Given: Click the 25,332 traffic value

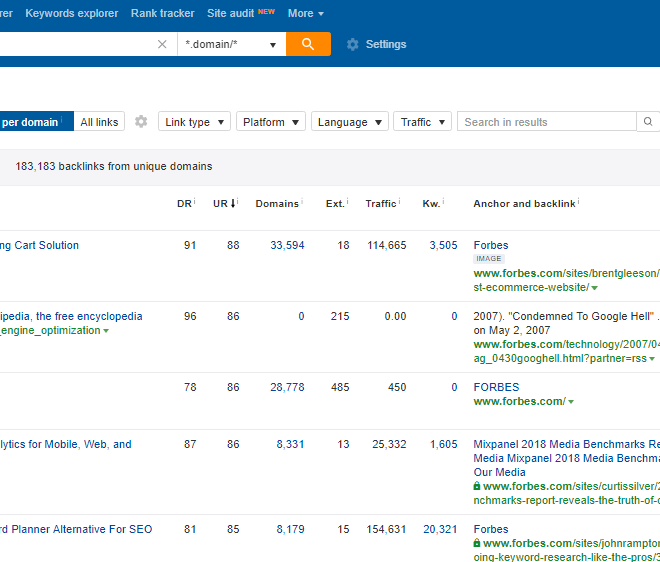Looking at the screenshot, I should [389, 444].
